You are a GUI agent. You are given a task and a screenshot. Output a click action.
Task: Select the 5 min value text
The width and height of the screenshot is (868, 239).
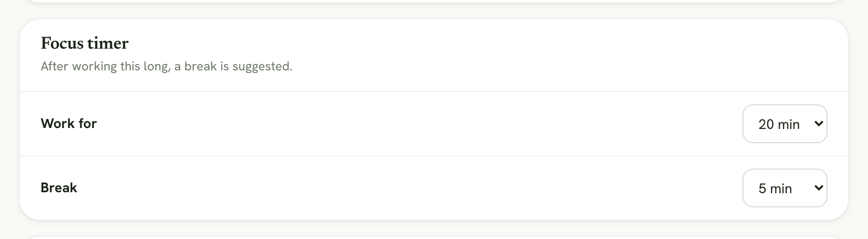point(775,188)
